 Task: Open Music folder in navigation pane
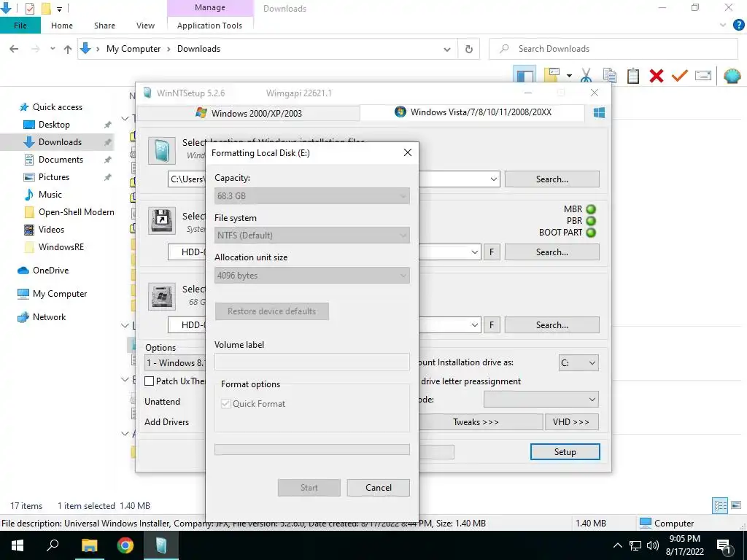pos(50,194)
